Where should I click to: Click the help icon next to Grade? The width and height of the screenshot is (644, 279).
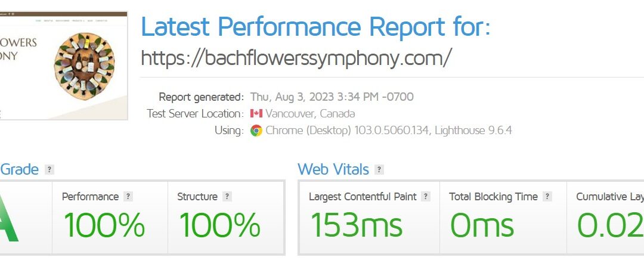click(x=49, y=170)
